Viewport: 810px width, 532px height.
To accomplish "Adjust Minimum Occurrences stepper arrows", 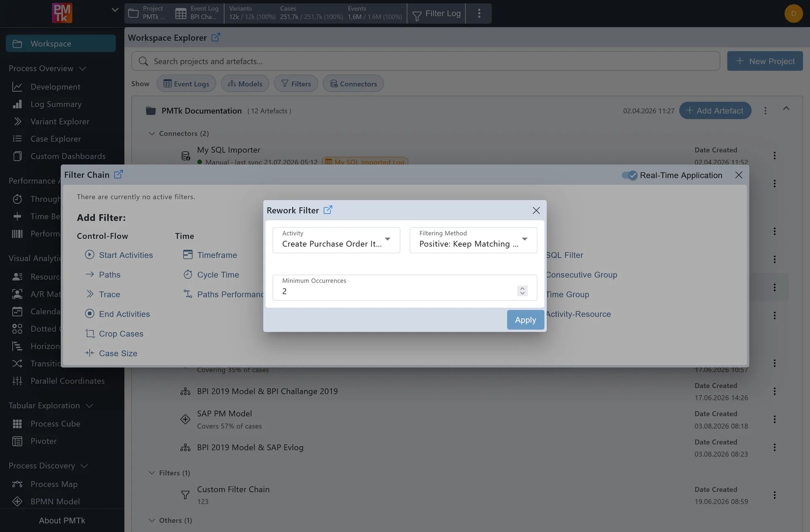I will coord(522,291).
